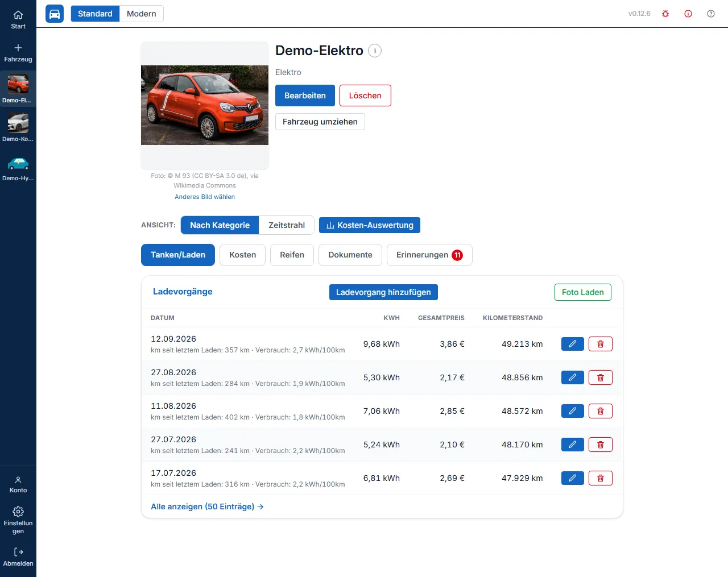The image size is (728, 577).
Task: Open the Erinnerungen tab
Action: pyautogui.click(x=429, y=255)
